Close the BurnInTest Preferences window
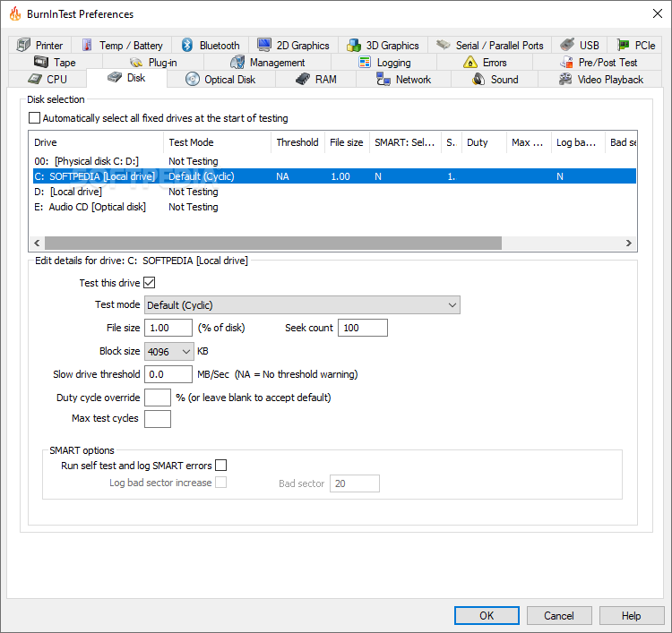This screenshot has height=633, width=672. 658,13
